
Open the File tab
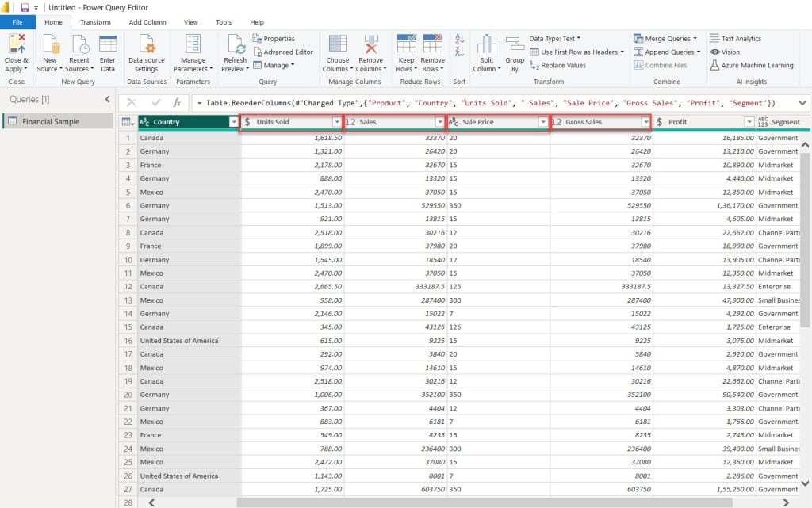click(17, 22)
